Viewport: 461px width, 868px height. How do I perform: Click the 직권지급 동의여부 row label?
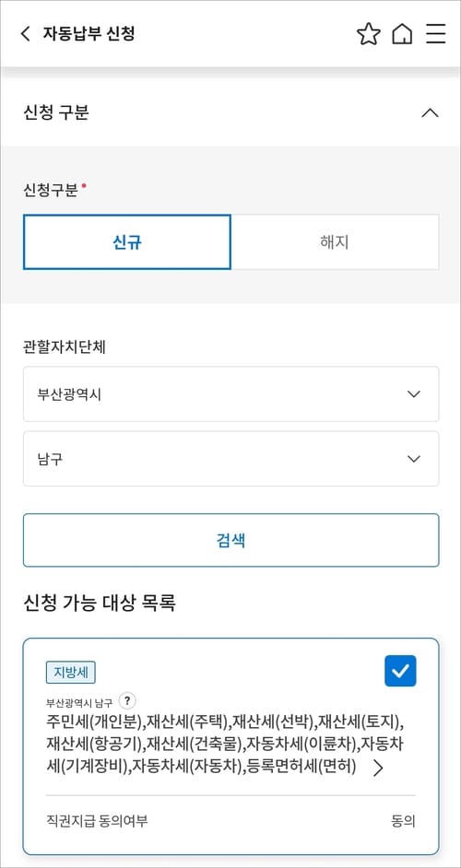coord(98,821)
